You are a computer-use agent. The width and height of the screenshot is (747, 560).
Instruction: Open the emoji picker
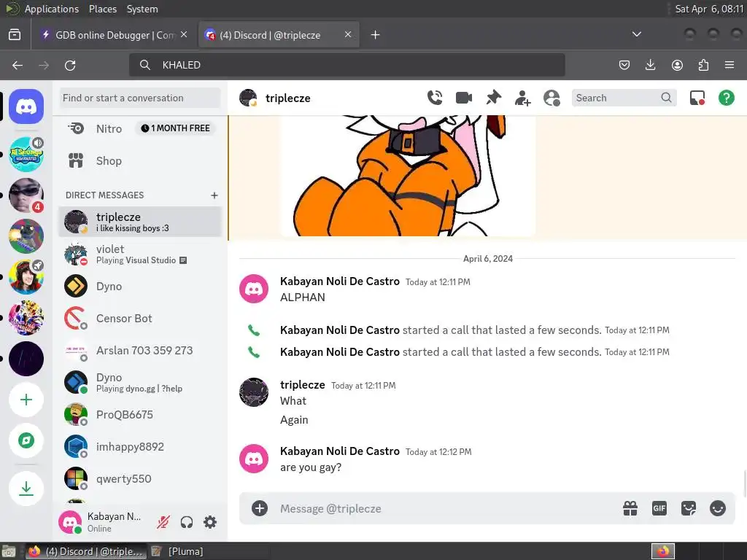pos(718,508)
